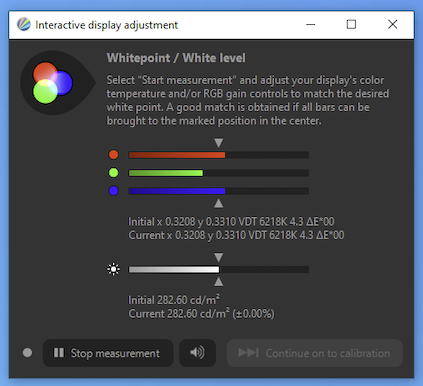This screenshot has width=423, height=386.
Task: Click the Stop measurement button
Action: coord(108,353)
